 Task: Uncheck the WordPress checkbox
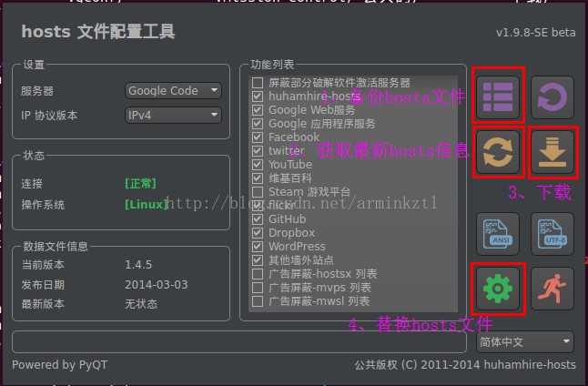[x=258, y=247]
